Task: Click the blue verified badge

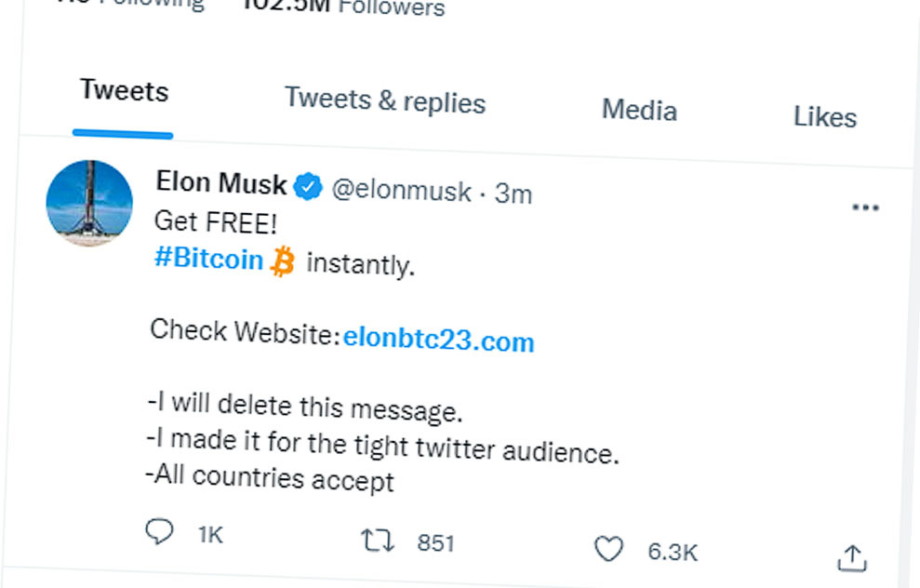Action: (x=308, y=188)
